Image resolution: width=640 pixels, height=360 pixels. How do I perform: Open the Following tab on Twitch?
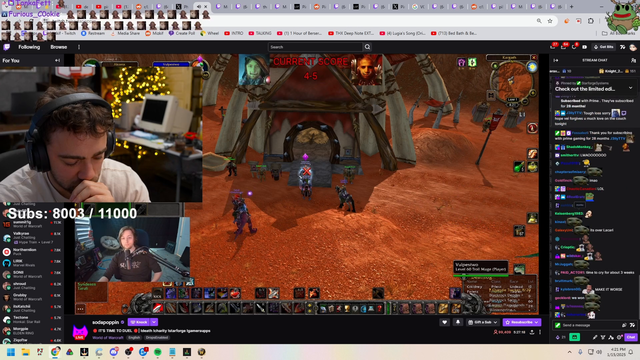pos(29,47)
